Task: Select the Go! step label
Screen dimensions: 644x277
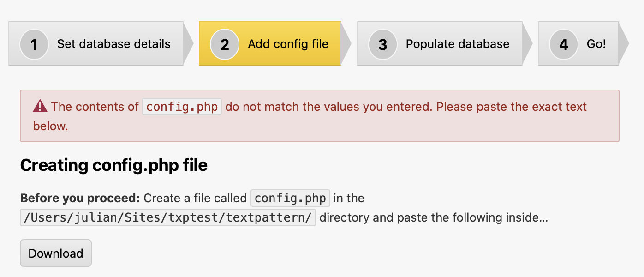Action: coord(596,44)
